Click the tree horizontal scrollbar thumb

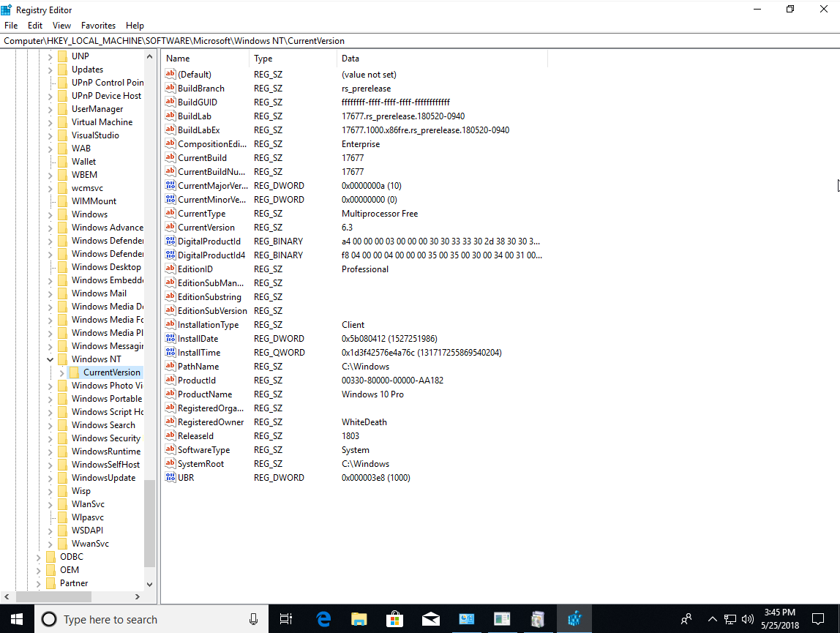click(x=53, y=596)
